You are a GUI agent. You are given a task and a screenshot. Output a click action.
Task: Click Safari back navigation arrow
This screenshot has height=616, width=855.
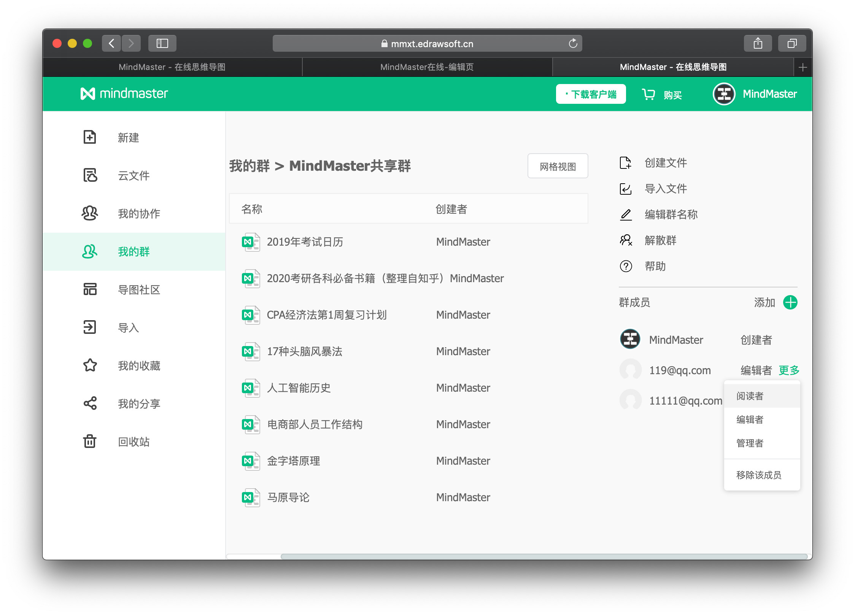tap(111, 43)
